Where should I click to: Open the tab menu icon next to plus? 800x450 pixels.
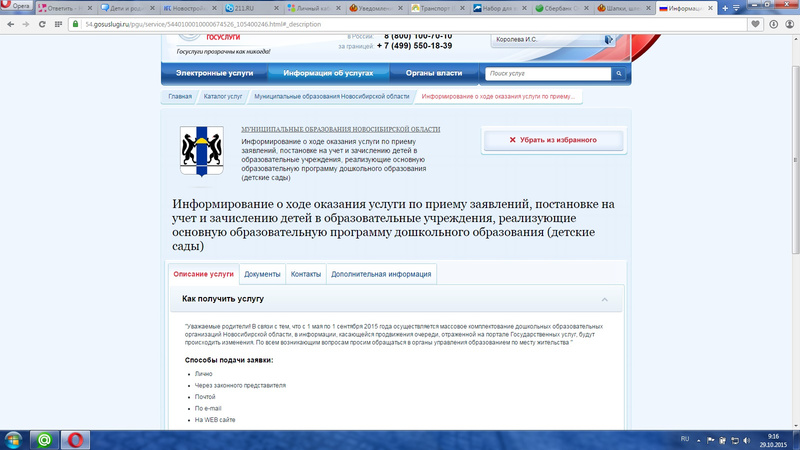pyautogui.click(x=736, y=8)
